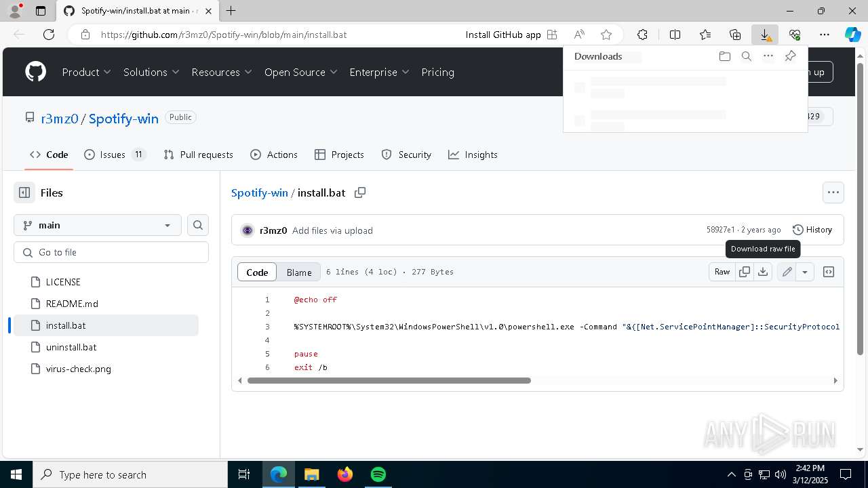Screen dimensions: 868x488
Task: Open the Pull requests tab
Action: click(198, 155)
